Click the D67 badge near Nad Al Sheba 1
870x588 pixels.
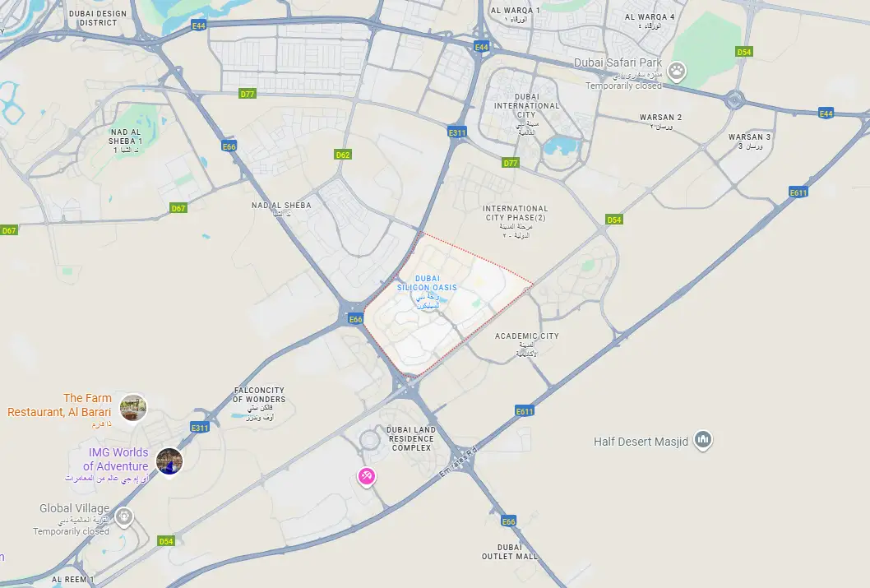[178, 208]
